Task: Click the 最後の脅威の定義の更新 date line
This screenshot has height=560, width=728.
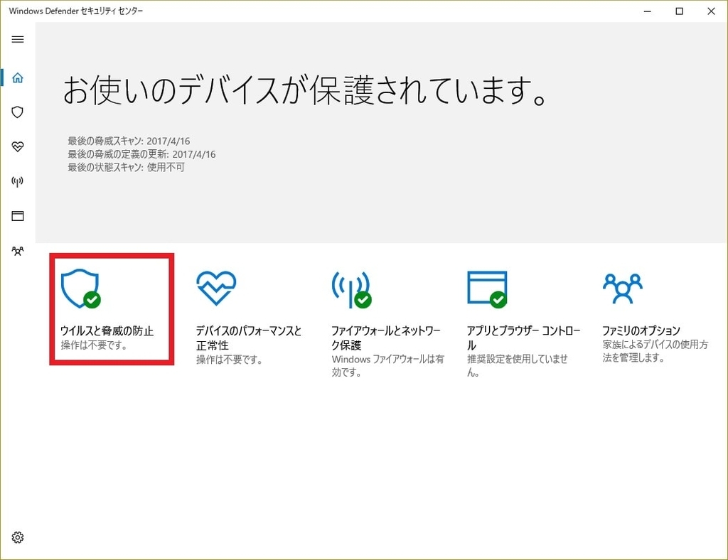Action: pos(141,154)
